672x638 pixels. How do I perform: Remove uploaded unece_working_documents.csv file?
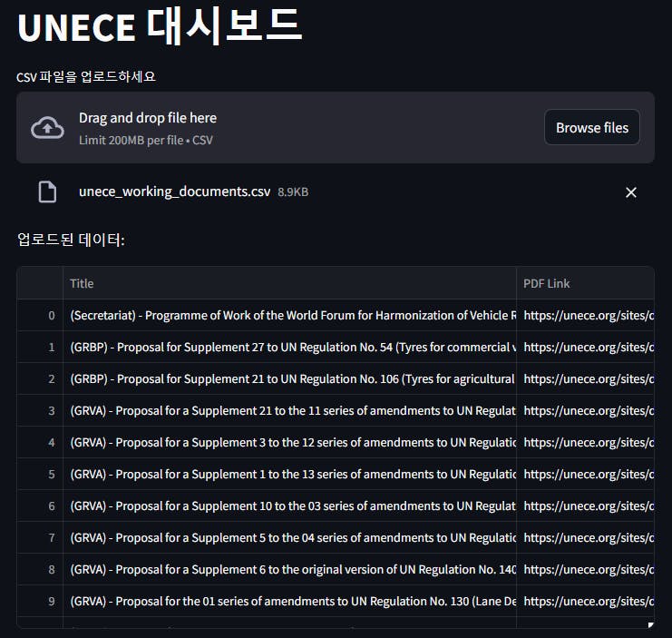(631, 192)
